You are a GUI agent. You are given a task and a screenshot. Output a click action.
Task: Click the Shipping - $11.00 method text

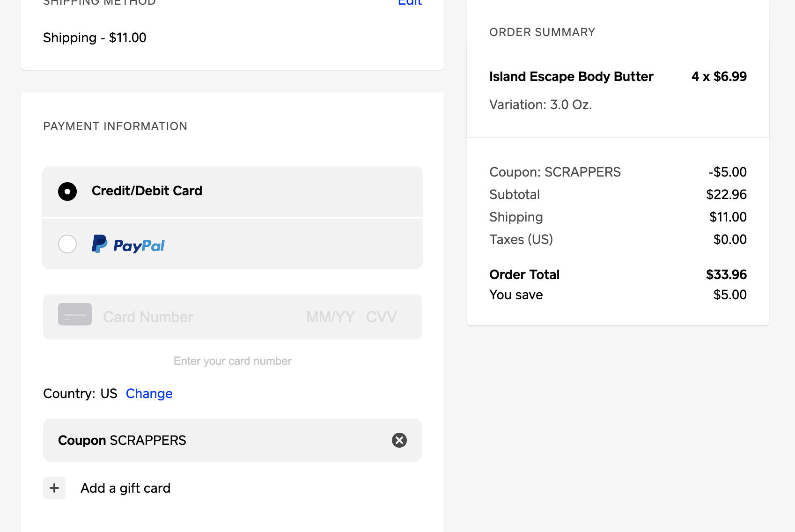(95, 37)
